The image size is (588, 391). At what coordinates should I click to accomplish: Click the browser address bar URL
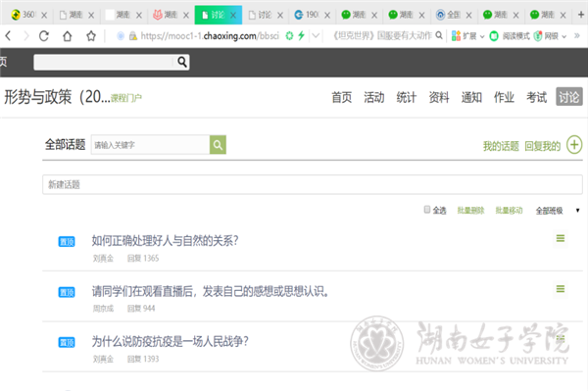pos(210,36)
